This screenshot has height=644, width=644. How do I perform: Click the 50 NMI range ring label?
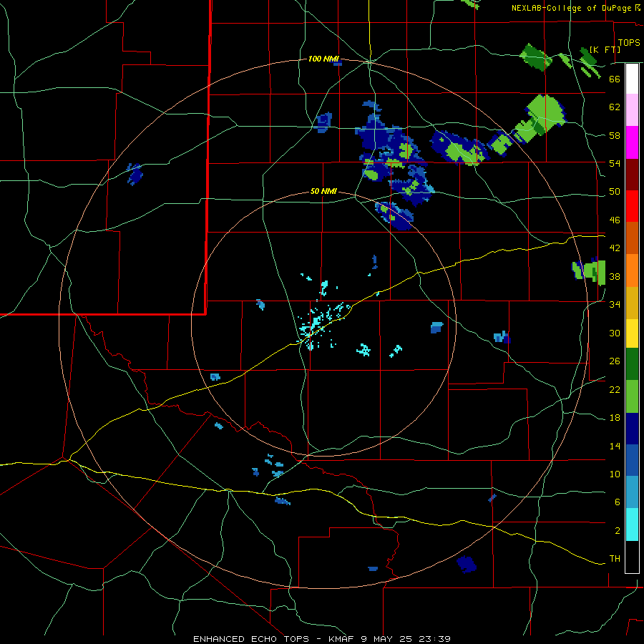[x=323, y=191]
